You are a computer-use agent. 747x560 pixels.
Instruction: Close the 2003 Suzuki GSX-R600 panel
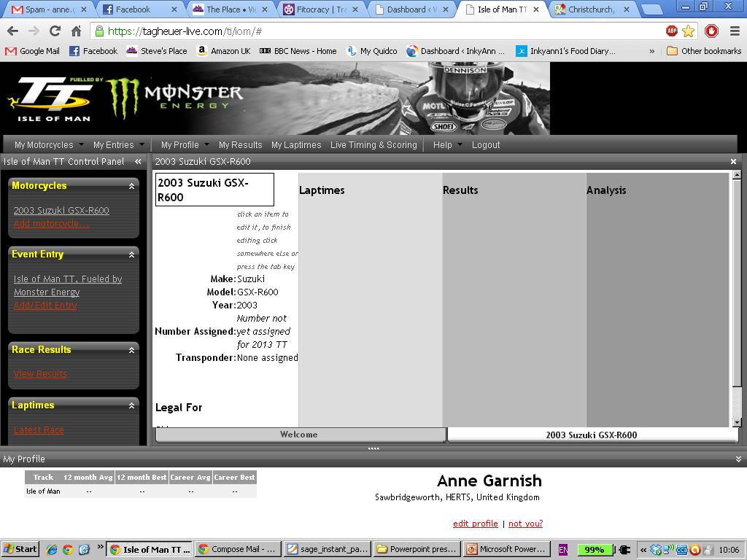733,161
